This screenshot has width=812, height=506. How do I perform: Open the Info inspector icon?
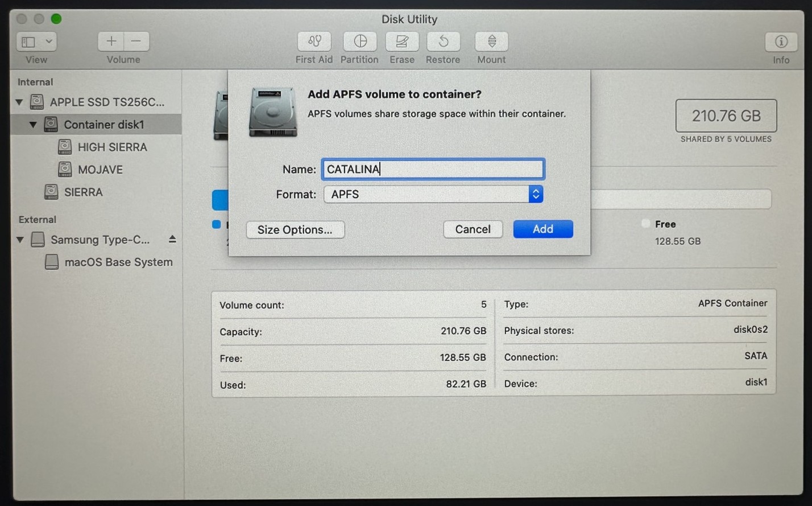pyautogui.click(x=781, y=42)
